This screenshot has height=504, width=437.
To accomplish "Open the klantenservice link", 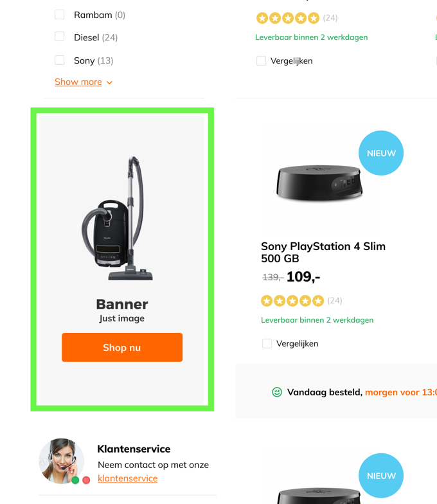I will click(127, 478).
